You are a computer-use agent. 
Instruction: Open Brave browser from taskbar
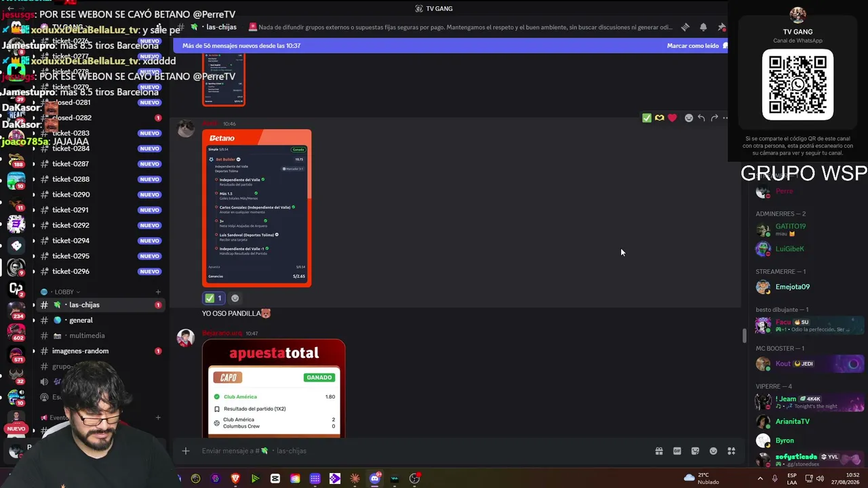point(235,479)
